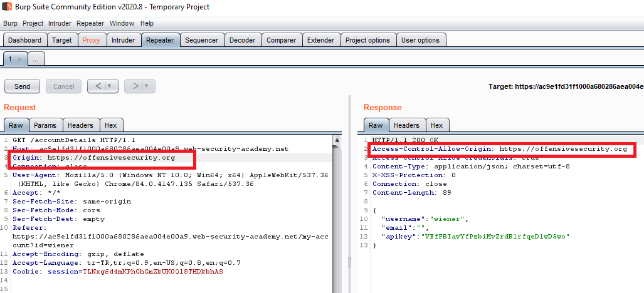Open the User options tab

coord(421,40)
